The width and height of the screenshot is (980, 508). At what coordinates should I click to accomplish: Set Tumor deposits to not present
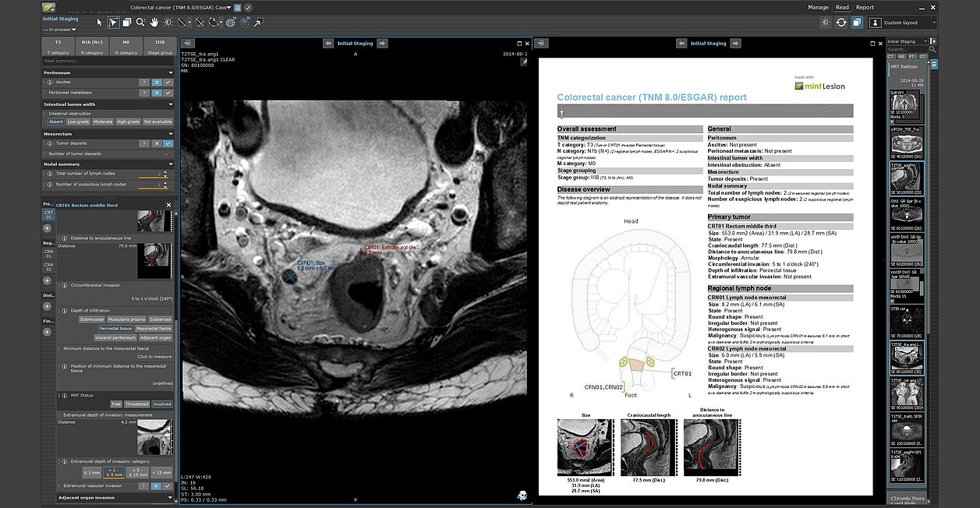[x=157, y=143]
